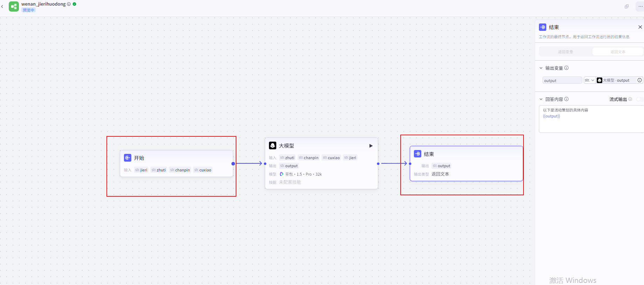This screenshot has height=285, width=644.
Task: Close the 结束 settings panel
Action: [x=640, y=27]
